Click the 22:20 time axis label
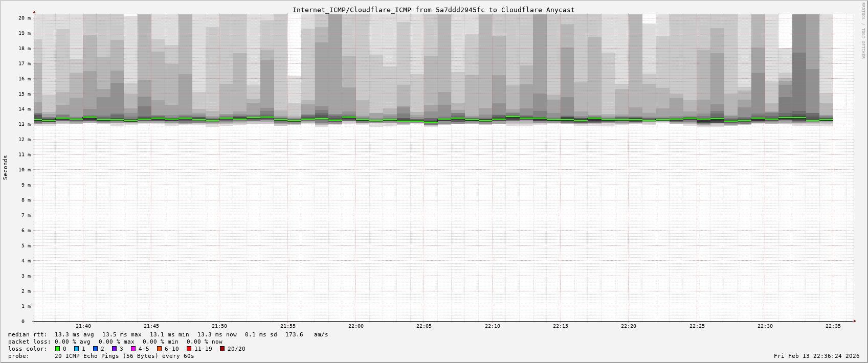Viewport: 868px width, 363px height. [x=629, y=326]
